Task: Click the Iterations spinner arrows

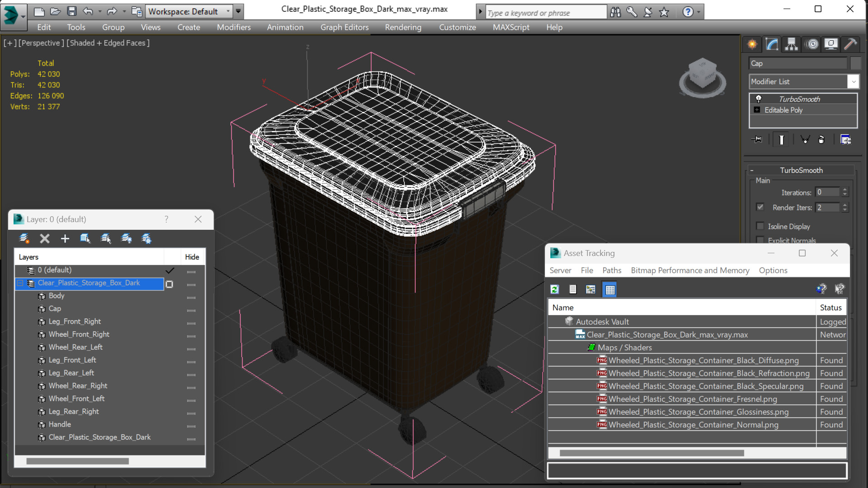Action: coord(845,192)
